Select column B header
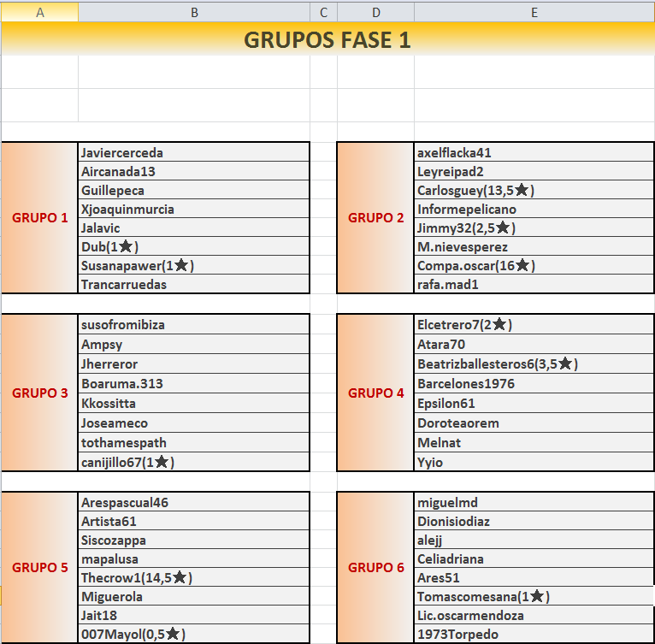The width and height of the screenshot is (655, 644). 193,11
